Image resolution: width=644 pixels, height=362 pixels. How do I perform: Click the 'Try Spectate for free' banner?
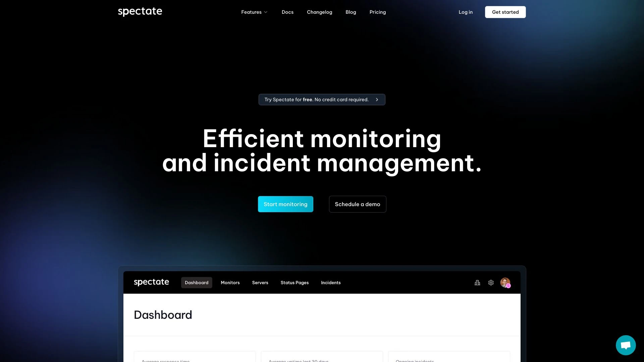tap(317, 100)
